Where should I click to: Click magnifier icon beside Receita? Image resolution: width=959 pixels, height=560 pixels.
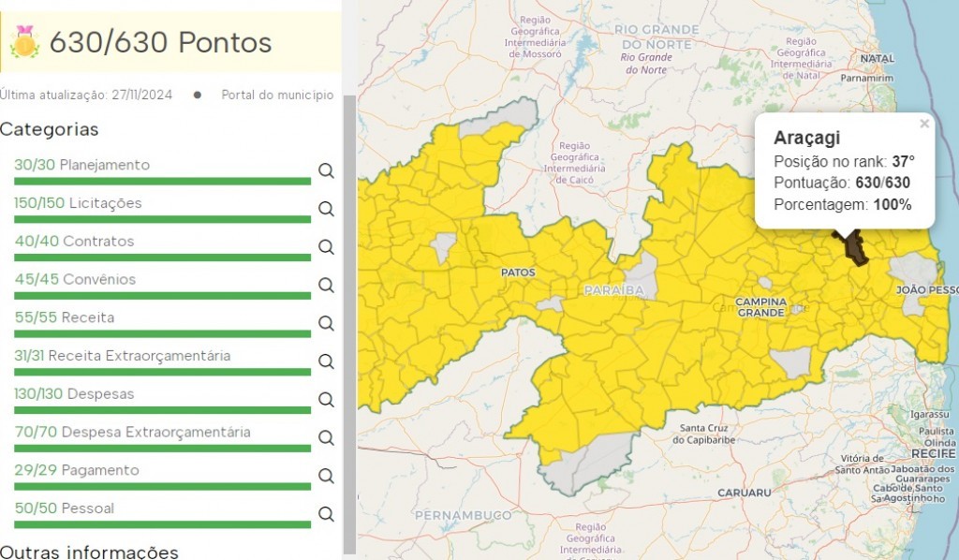tap(326, 323)
